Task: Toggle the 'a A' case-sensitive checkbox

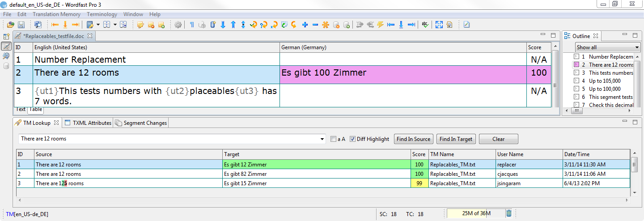Action: [x=333, y=139]
